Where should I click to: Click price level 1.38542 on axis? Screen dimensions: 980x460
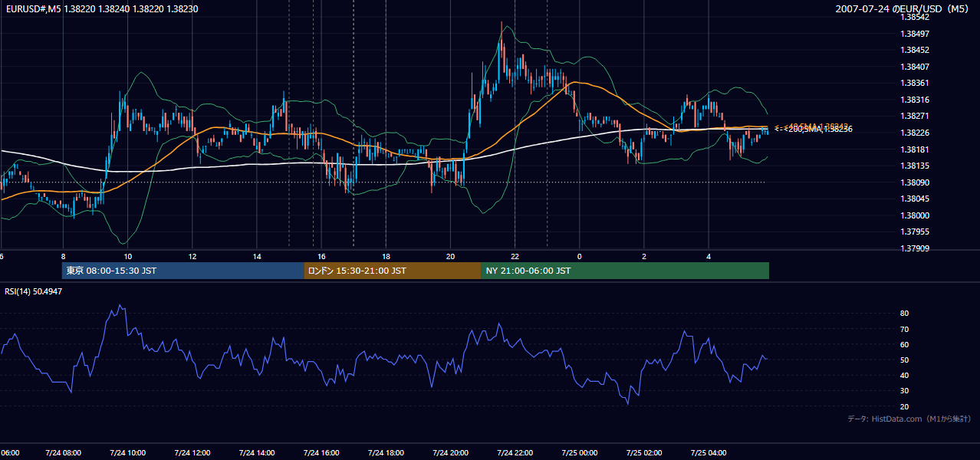916,17
